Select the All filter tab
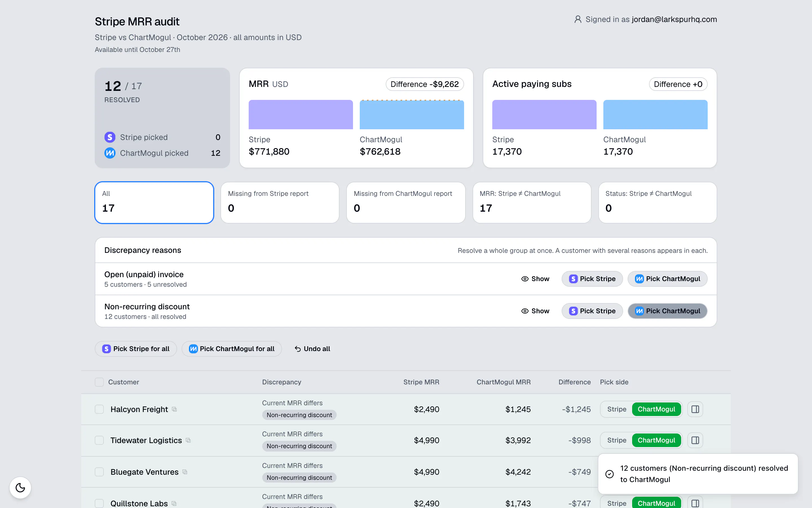The image size is (812, 508). (154, 203)
